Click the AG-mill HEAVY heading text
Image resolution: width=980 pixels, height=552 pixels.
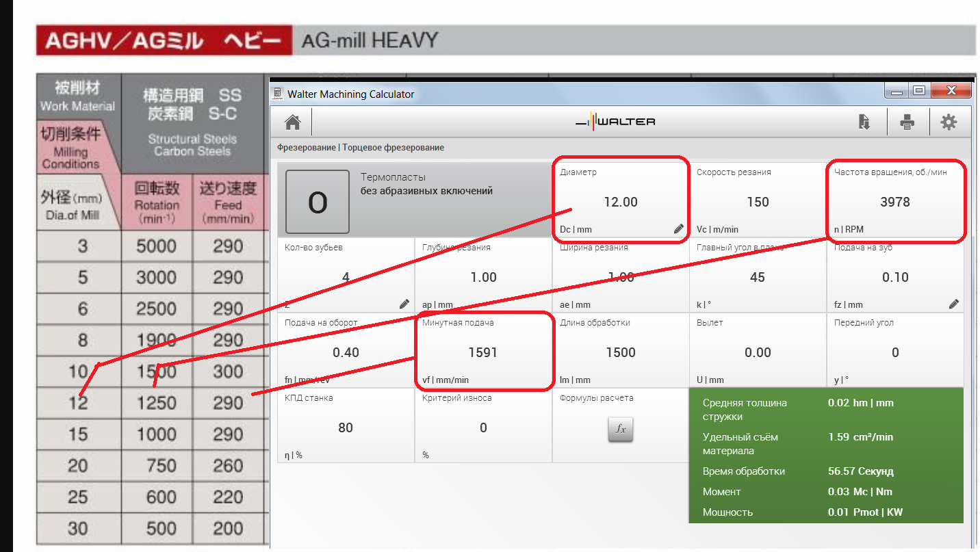[x=370, y=41]
